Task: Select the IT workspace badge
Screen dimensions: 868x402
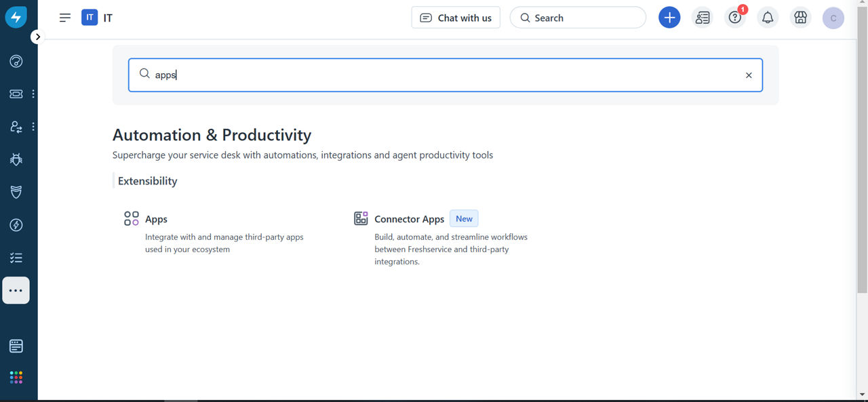Action: [90, 18]
